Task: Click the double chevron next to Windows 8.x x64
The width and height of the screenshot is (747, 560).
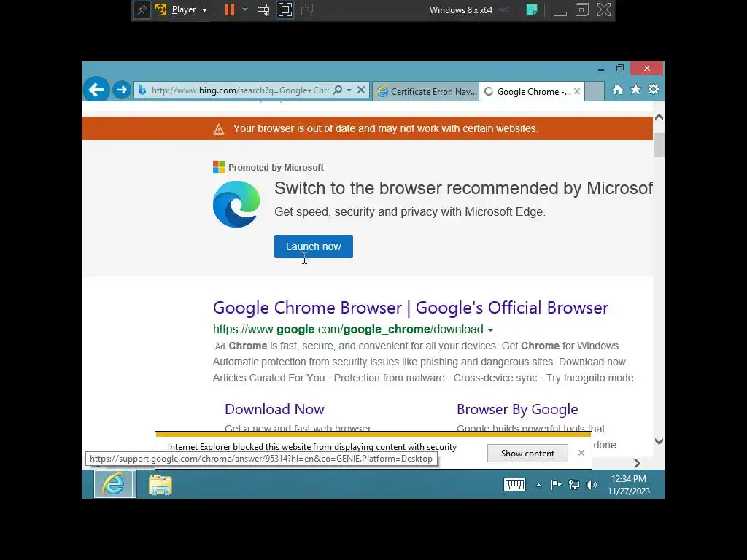Action: (503, 10)
